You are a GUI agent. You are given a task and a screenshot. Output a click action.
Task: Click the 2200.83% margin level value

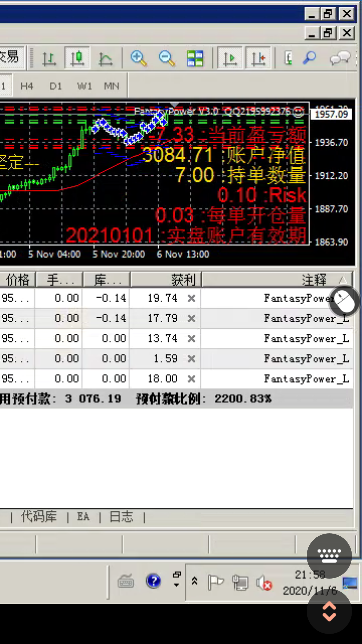point(243,398)
